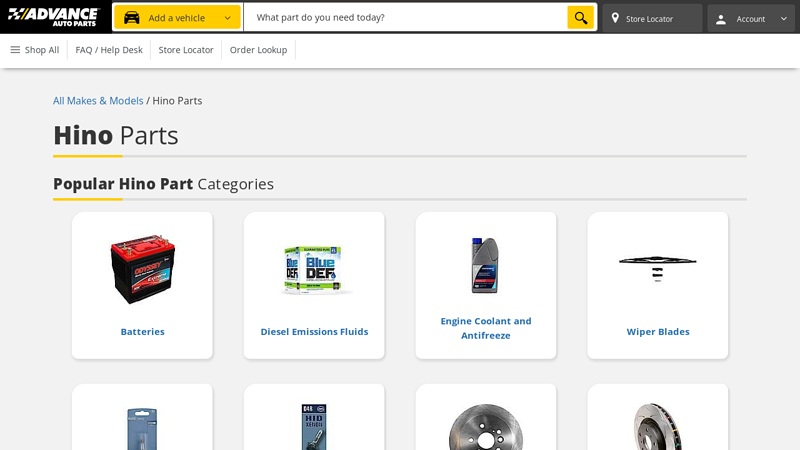Image resolution: width=800 pixels, height=450 pixels.
Task: Open the Shop All hamburger menu icon
Action: coord(15,49)
